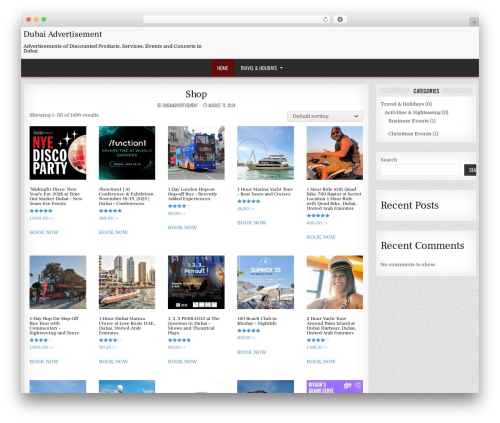The height and width of the screenshot is (423, 500).
Task: Click the Shop page heading
Action: [196, 94]
